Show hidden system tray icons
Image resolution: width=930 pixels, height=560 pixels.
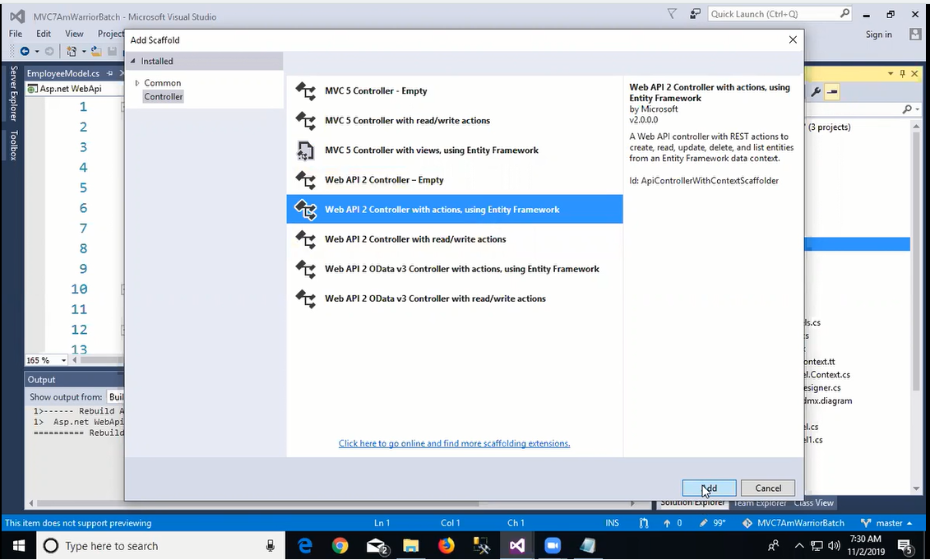click(x=799, y=546)
